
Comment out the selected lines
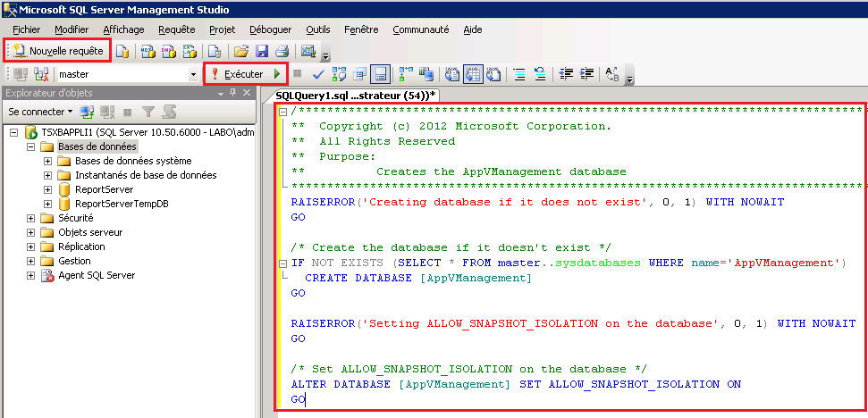(519, 73)
